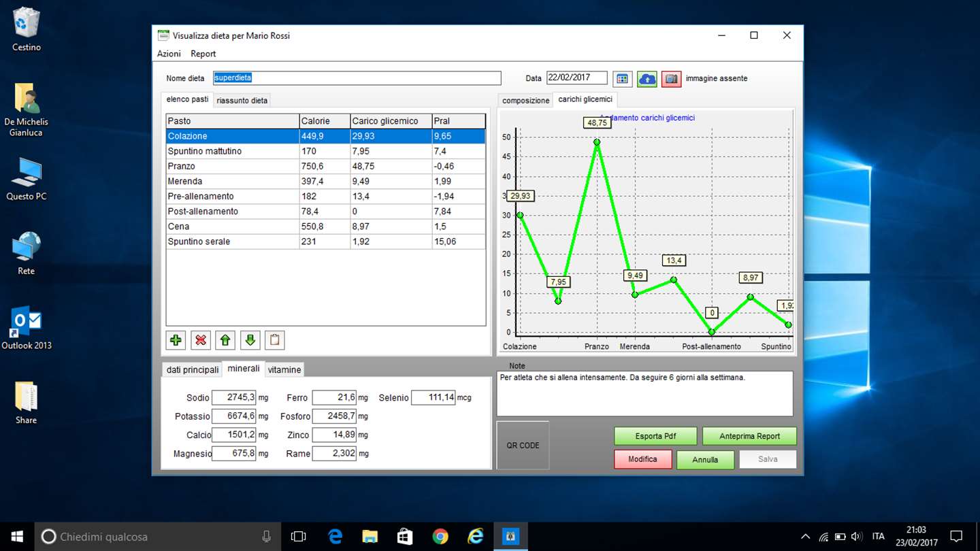The width and height of the screenshot is (980, 551).
Task: Move meal down with green down arrow
Action: tap(250, 340)
